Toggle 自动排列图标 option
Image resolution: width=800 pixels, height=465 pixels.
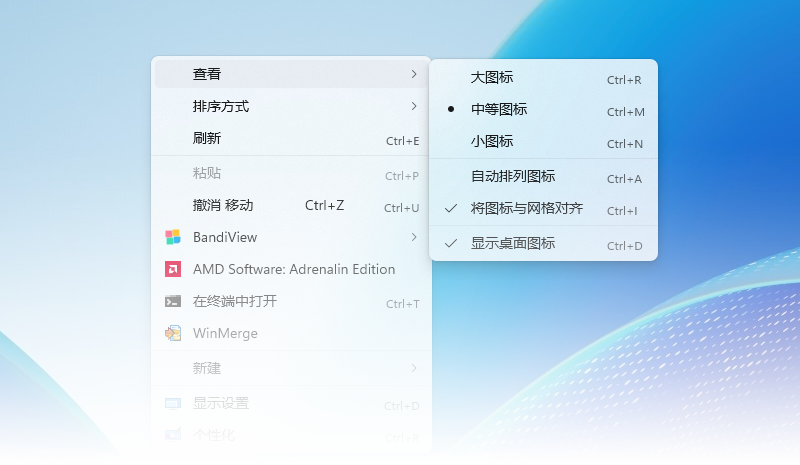coord(543,176)
